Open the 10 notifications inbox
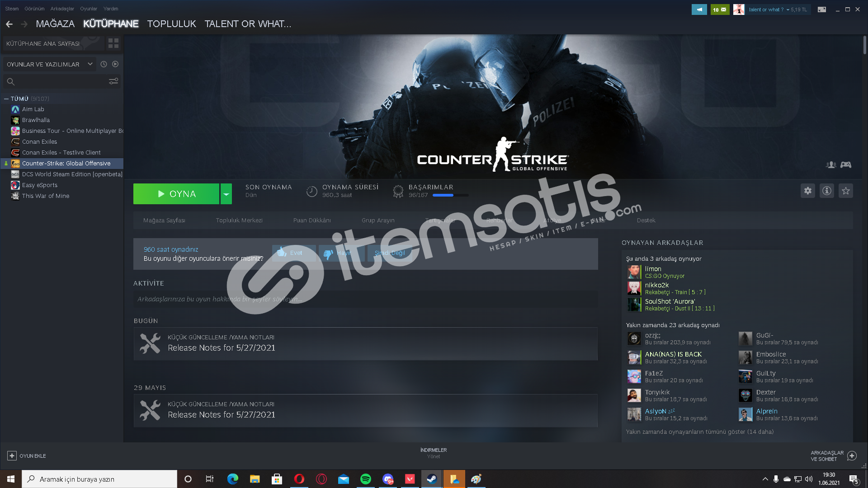Viewport: 868px width, 488px height. tap(720, 9)
